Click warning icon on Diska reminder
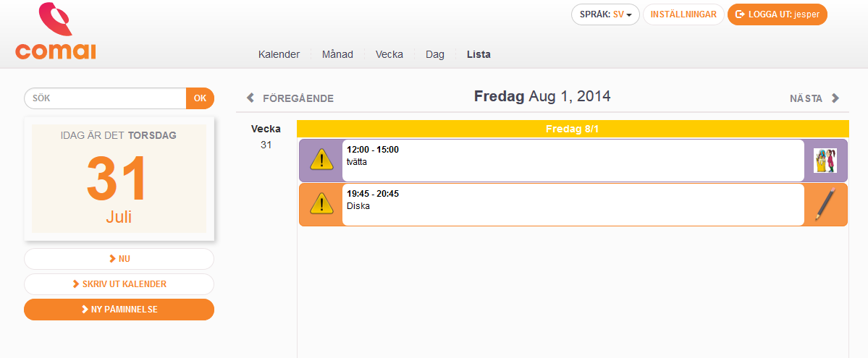Image resolution: width=868 pixels, height=358 pixels. (x=321, y=205)
